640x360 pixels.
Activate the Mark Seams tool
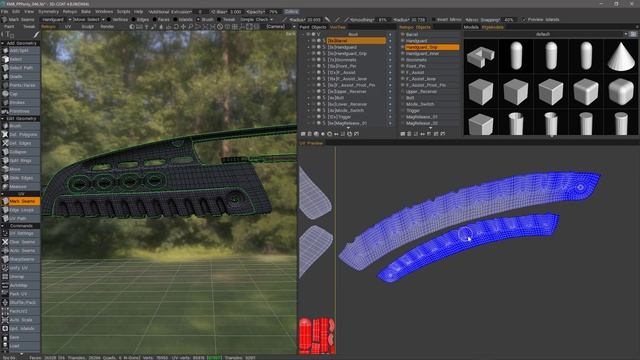point(20,201)
